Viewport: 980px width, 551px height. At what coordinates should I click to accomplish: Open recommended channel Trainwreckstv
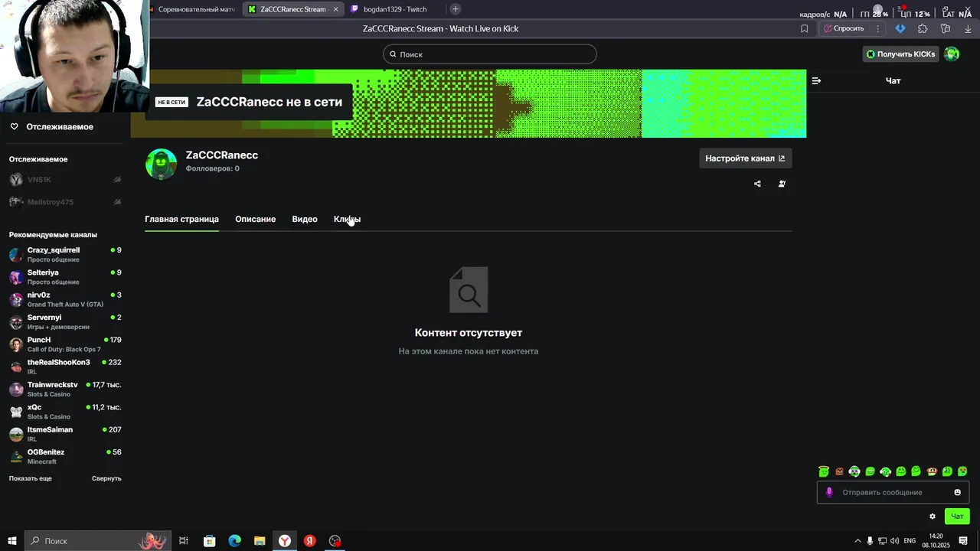[65, 389]
